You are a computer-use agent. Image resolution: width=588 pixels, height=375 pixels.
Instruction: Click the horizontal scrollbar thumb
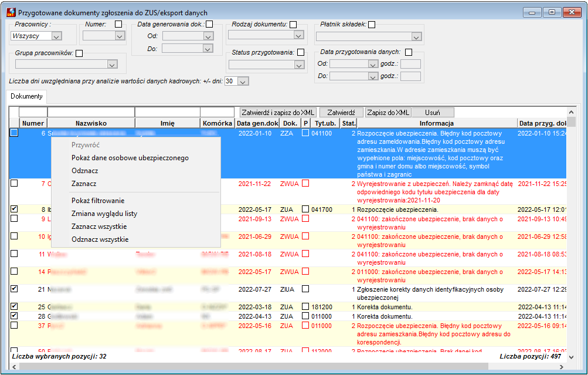(x=253, y=367)
